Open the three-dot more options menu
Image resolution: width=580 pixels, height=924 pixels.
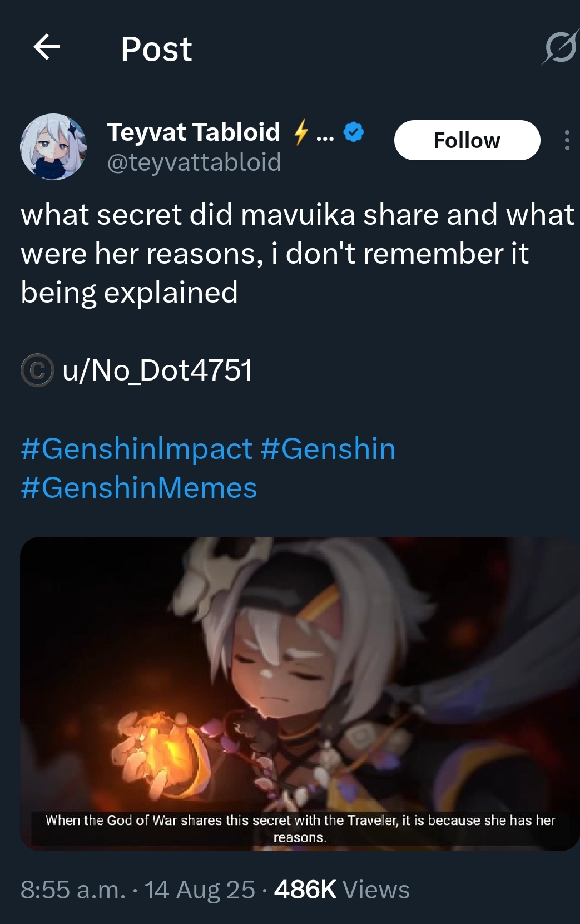567,140
